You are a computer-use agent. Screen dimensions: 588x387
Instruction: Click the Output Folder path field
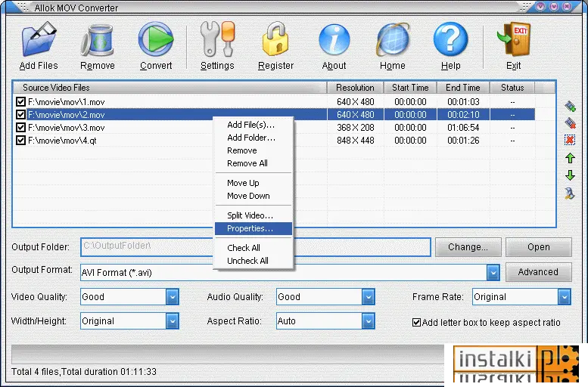click(x=255, y=247)
